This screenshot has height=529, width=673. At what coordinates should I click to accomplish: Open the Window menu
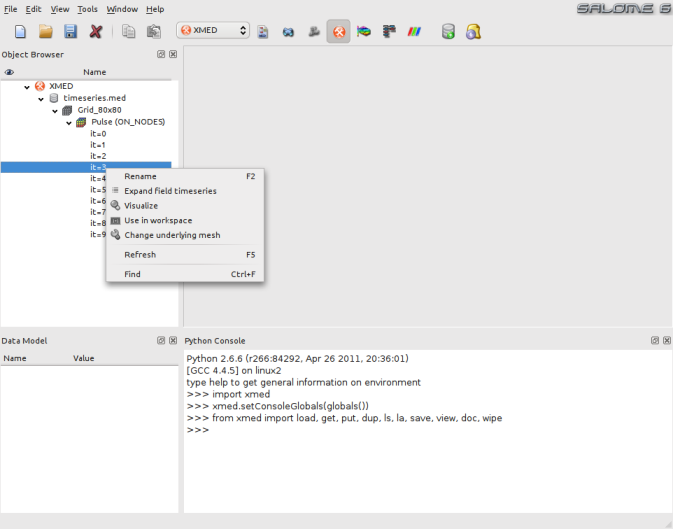click(x=122, y=9)
